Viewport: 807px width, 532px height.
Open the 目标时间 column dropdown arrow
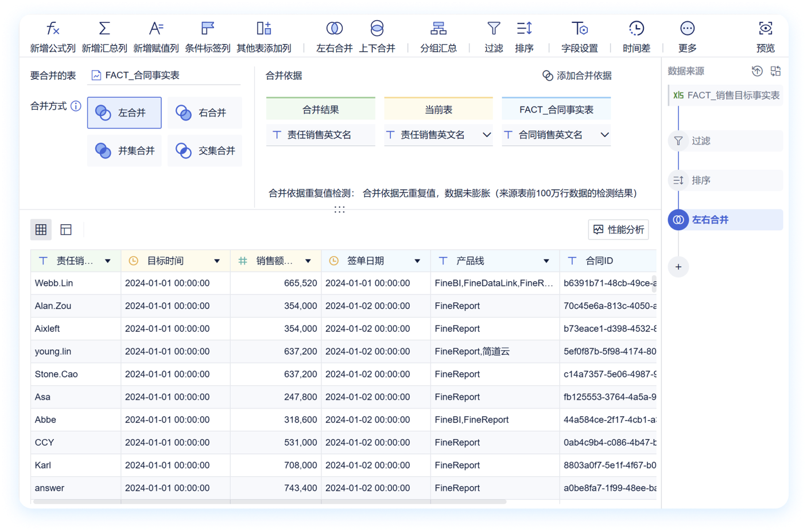pos(217,261)
